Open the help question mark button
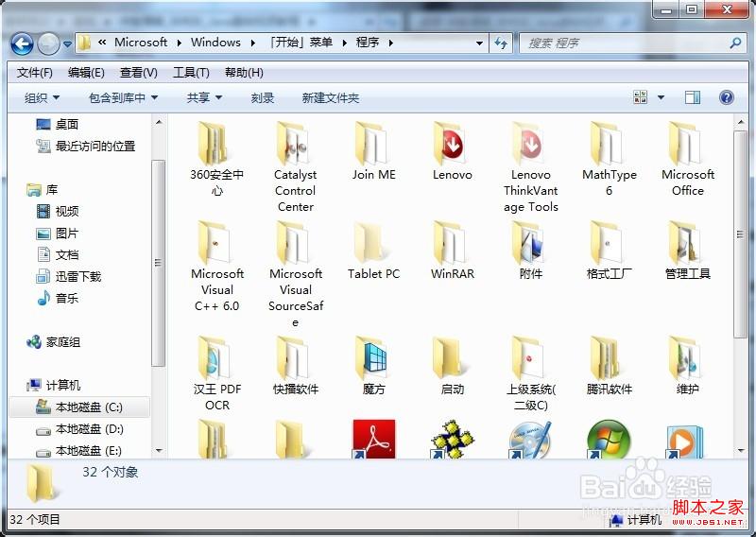Image resolution: width=756 pixels, height=537 pixels. click(726, 98)
